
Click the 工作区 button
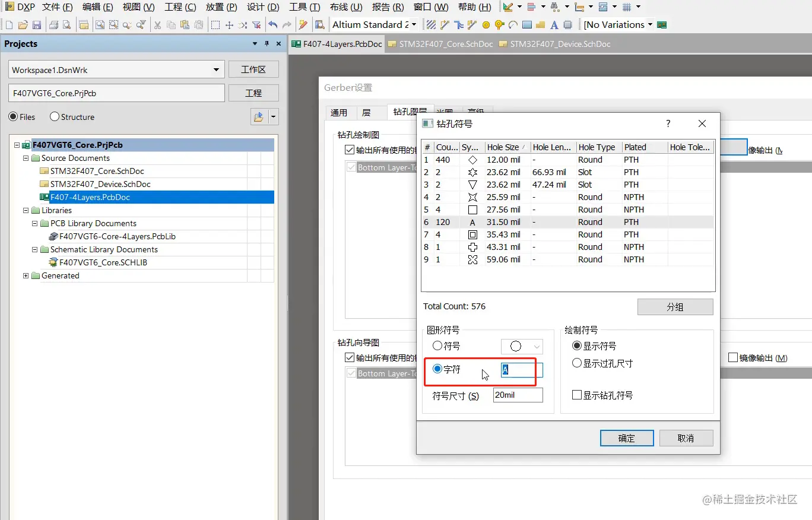[253, 69]
